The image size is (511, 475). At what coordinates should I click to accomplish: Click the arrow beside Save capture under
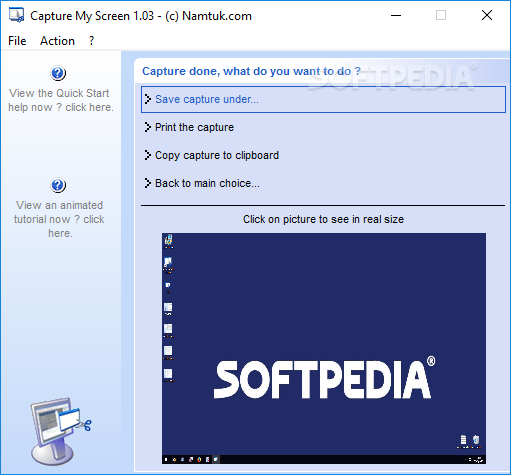click(148, 99)
